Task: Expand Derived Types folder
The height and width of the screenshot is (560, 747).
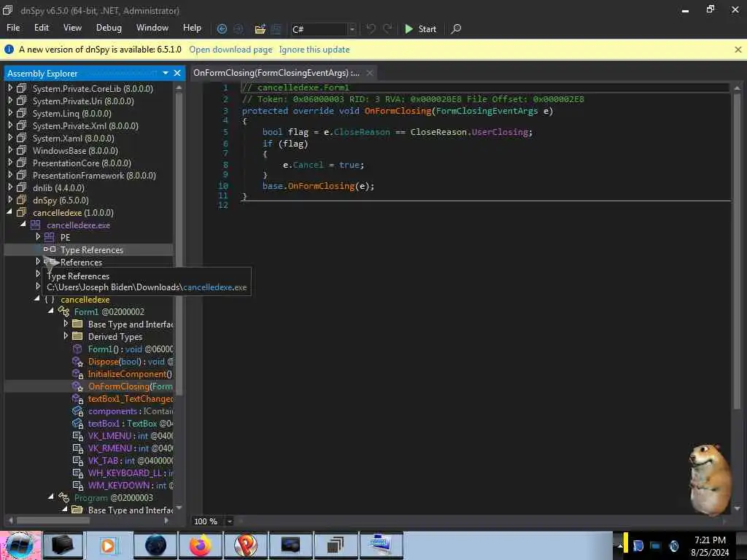Action: 66,335
